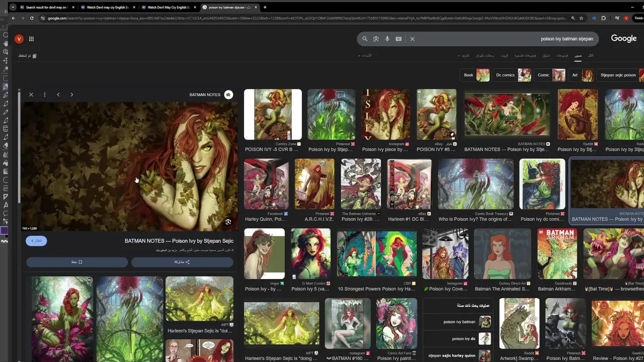
Task: Switch to the Short videos tab
Action: 525,56
